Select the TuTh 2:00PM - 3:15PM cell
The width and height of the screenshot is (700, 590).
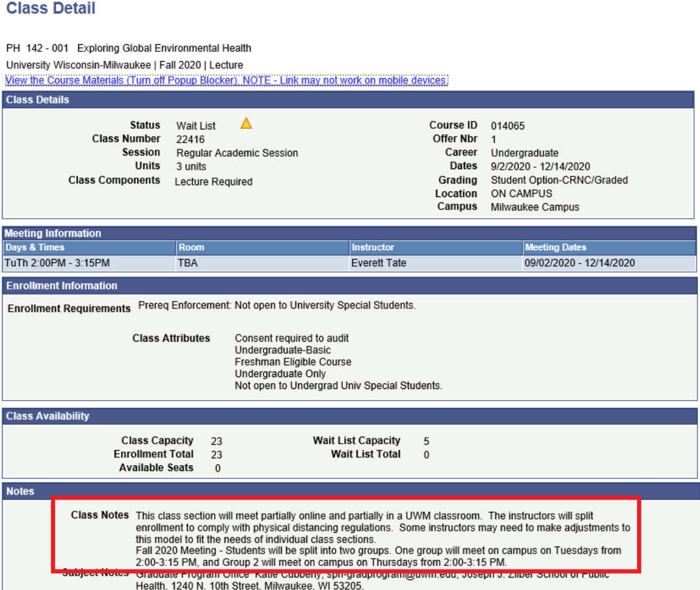coord(57,263)
